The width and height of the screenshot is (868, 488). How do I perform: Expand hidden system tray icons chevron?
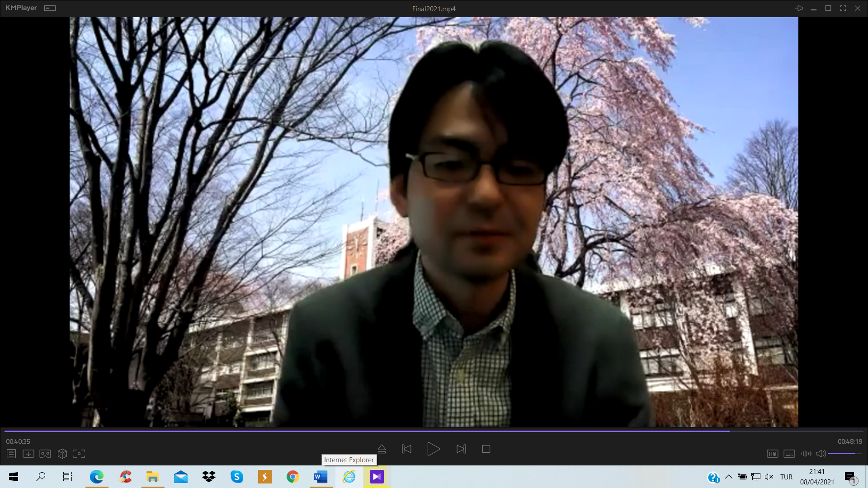728,477
